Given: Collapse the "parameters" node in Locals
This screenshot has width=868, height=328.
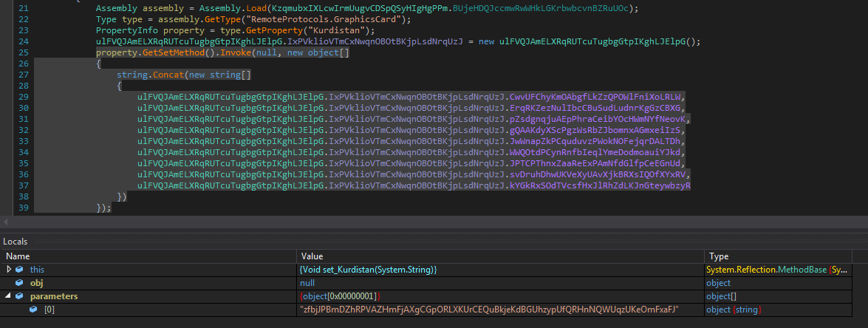Looking at the screenshot, I should tap(9, 296).
